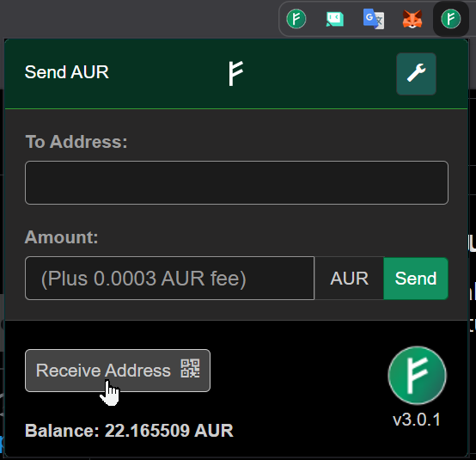Open the MetaMask fox extension

(412, 19)
